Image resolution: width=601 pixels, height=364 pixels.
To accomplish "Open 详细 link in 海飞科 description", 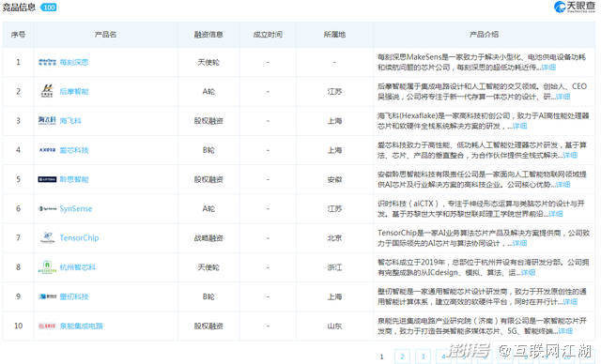I will coord(519,126).
